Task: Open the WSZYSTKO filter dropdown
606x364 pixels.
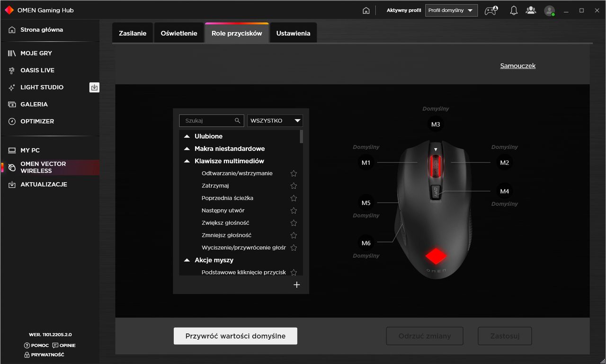Action: pos(275,121)
